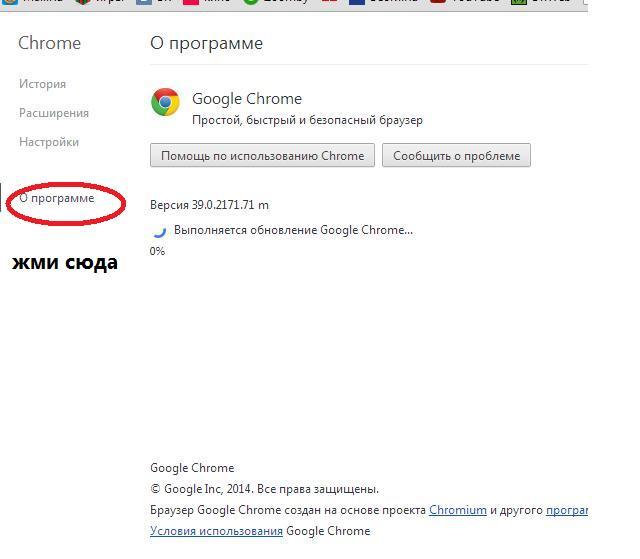Open the blue VK bookmark icon

(x=144, y=2)
